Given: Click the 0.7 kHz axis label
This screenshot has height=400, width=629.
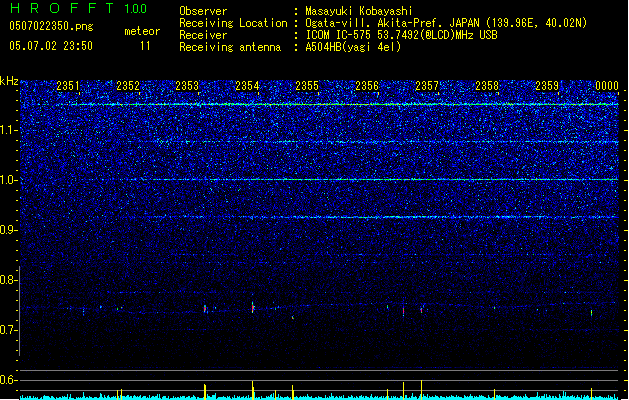Looking at the screenshot, I should tap(8, 330).
